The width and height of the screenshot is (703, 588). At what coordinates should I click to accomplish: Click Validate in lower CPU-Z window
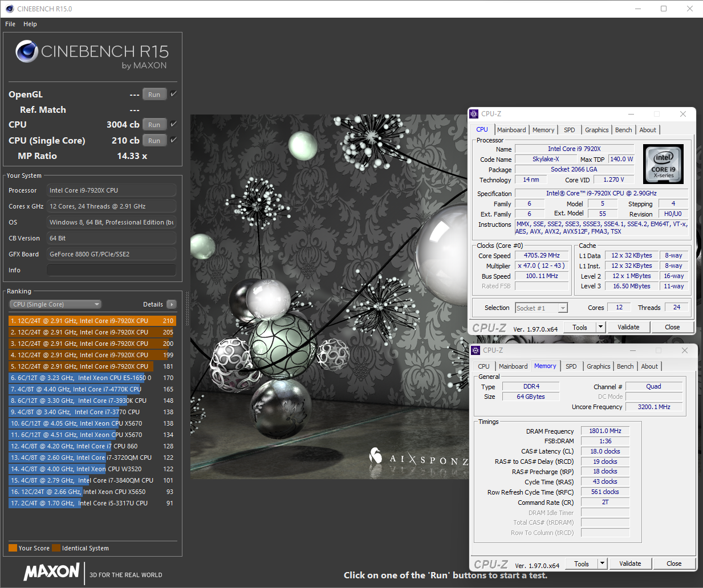pyautogui.click(x=630, y=563)
